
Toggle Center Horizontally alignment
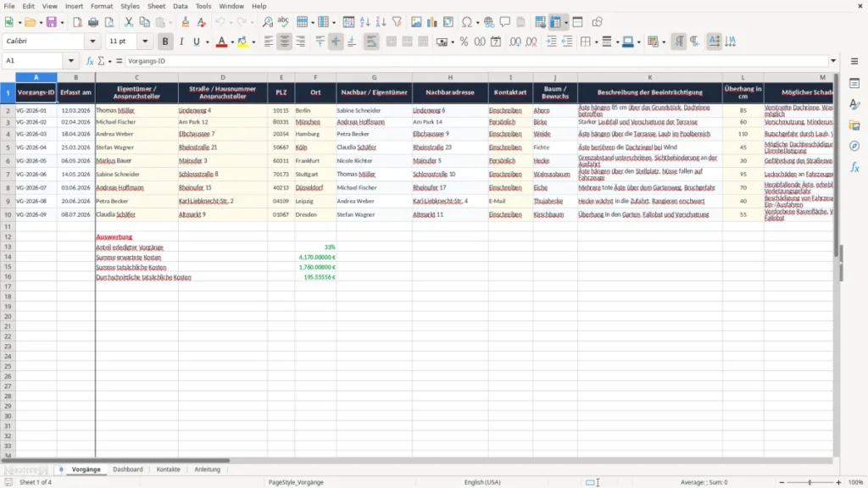point(285,42)
